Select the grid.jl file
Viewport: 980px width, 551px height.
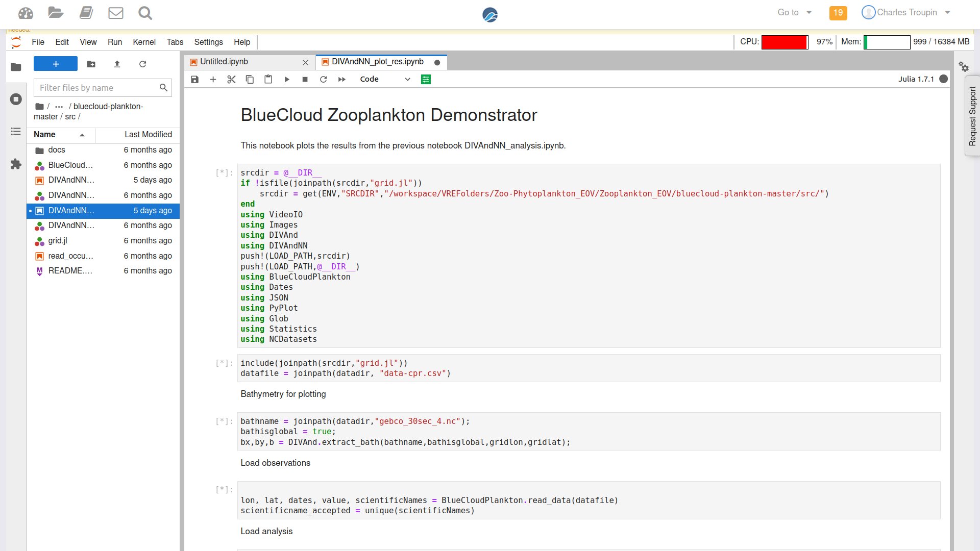[x=103, y=241]
